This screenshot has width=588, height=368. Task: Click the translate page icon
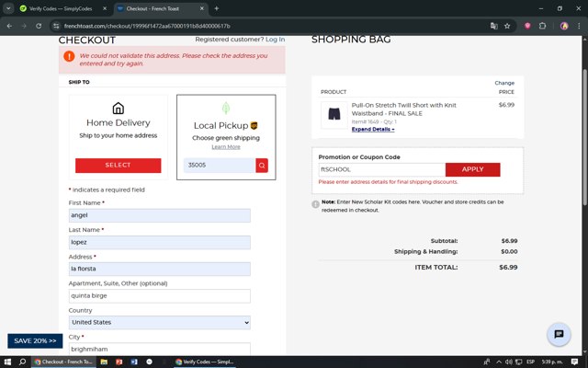pyautogui.click(x=494, y=26)
